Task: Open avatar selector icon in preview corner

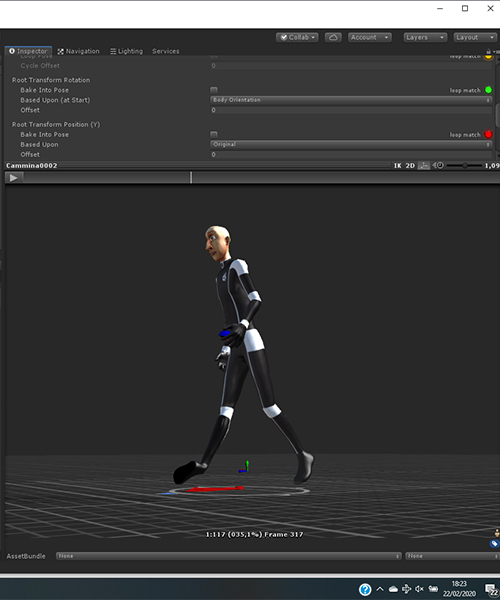Action: 497,533
